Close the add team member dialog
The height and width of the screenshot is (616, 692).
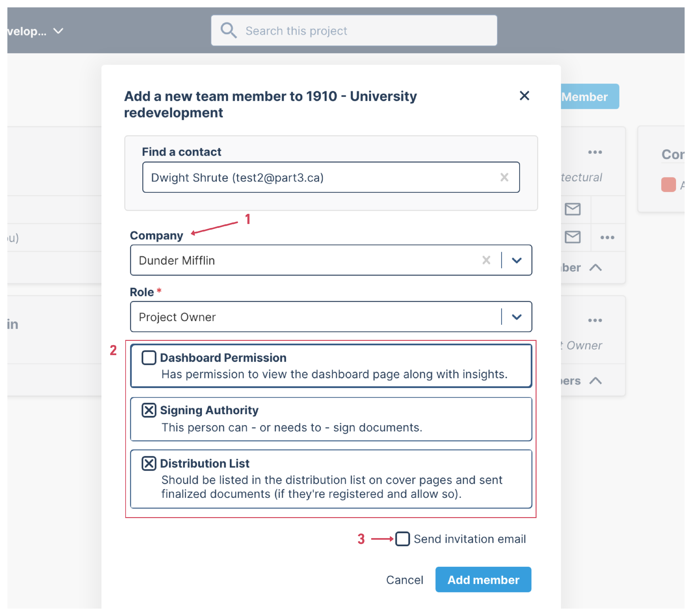pos(524,96)
